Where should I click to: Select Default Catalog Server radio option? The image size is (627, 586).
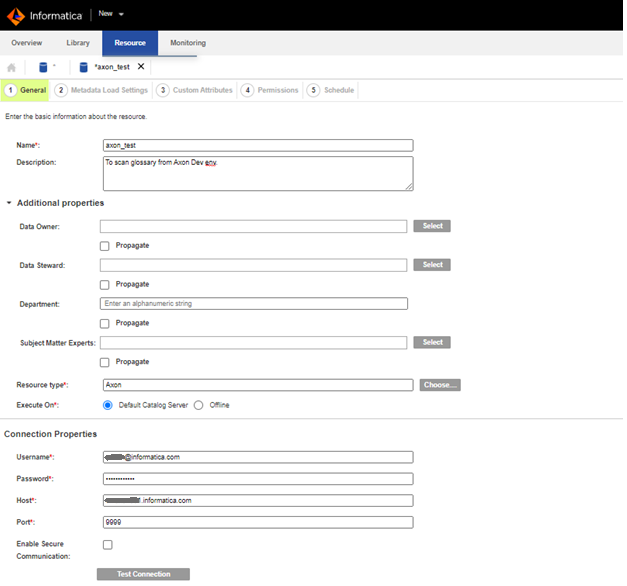pos(108,405)
